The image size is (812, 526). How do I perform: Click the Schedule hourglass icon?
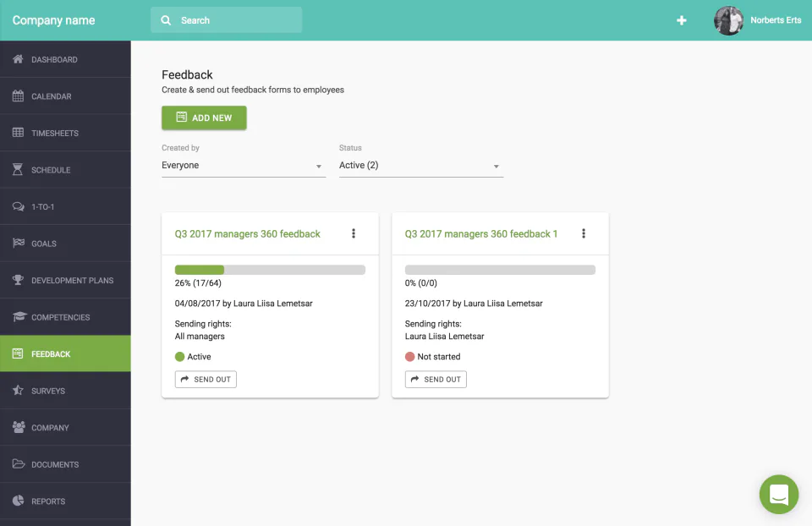[x=18, y=169]
